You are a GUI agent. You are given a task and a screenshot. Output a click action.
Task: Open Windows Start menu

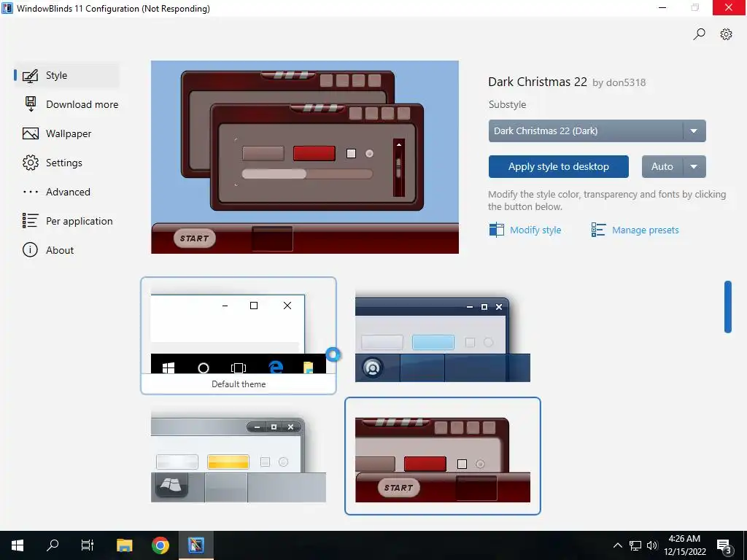tap(18, 545)
